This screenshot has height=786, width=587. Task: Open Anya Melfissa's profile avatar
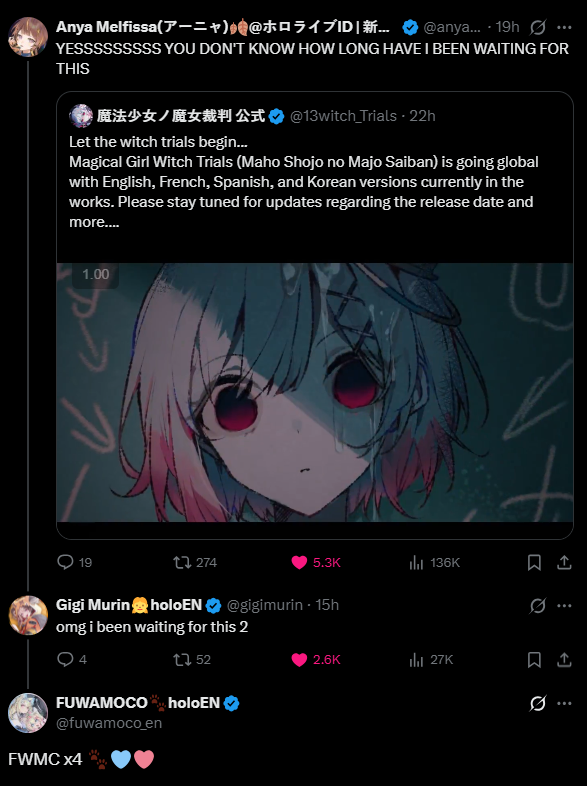[x=28, y=37]
